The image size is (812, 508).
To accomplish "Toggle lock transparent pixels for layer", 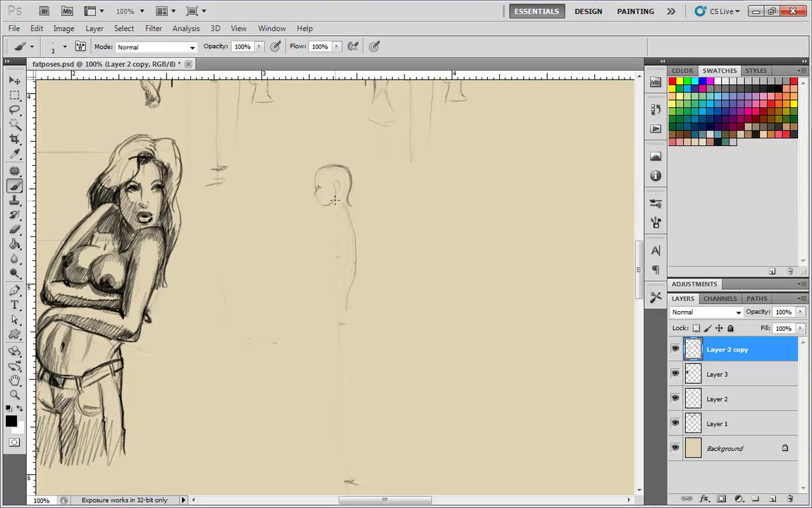I will click(x=696, y=328).
